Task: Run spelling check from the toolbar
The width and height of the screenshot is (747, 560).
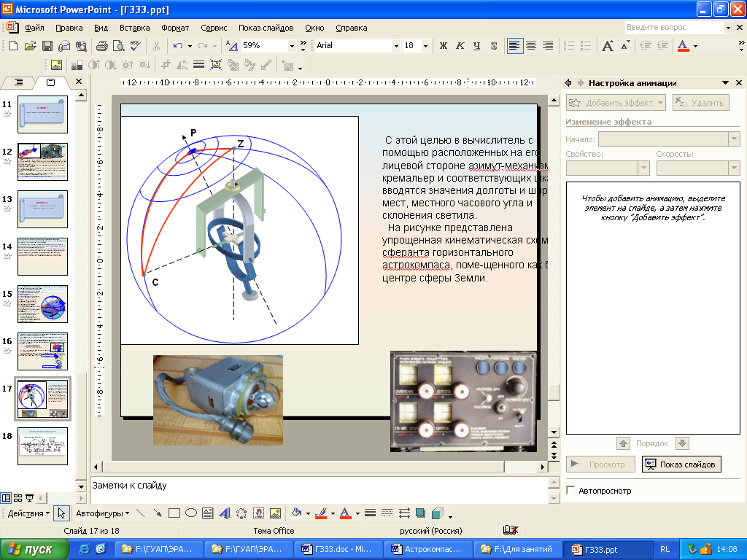Action: coord(135,46)
